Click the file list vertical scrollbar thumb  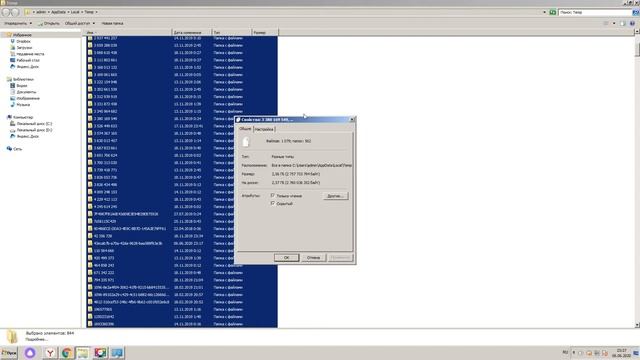[637, 49]
